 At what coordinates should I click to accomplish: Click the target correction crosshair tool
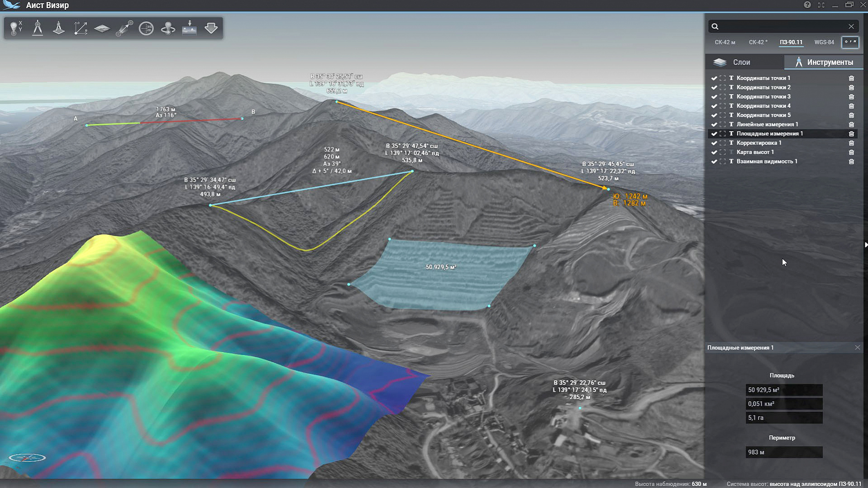146,28
